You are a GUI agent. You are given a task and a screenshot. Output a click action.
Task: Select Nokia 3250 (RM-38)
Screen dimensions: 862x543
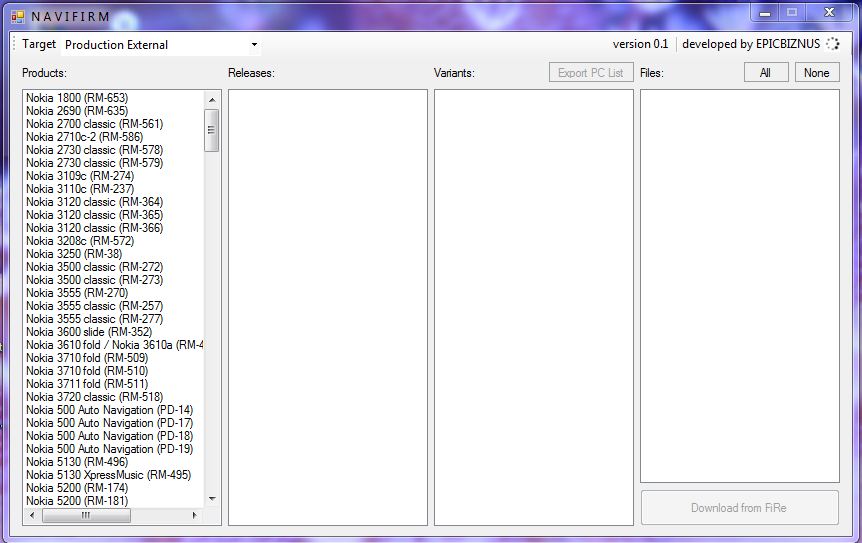click(74, 254)
